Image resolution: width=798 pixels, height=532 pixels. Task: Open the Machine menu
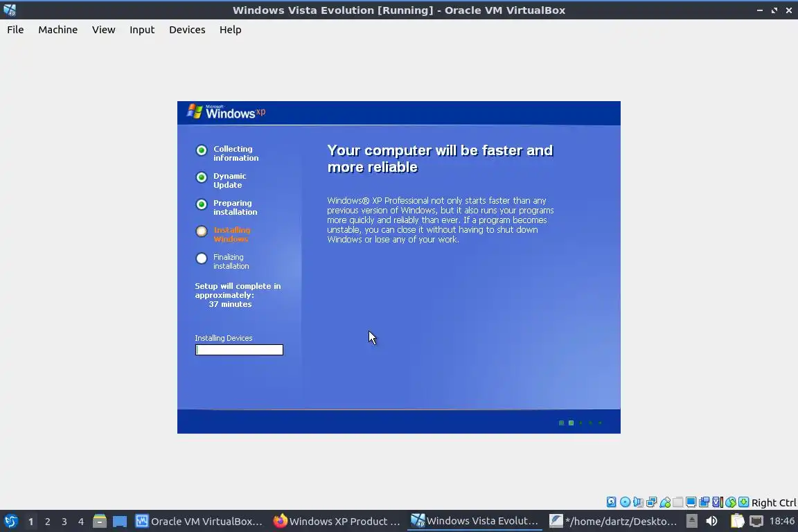(x=58, y=30)
